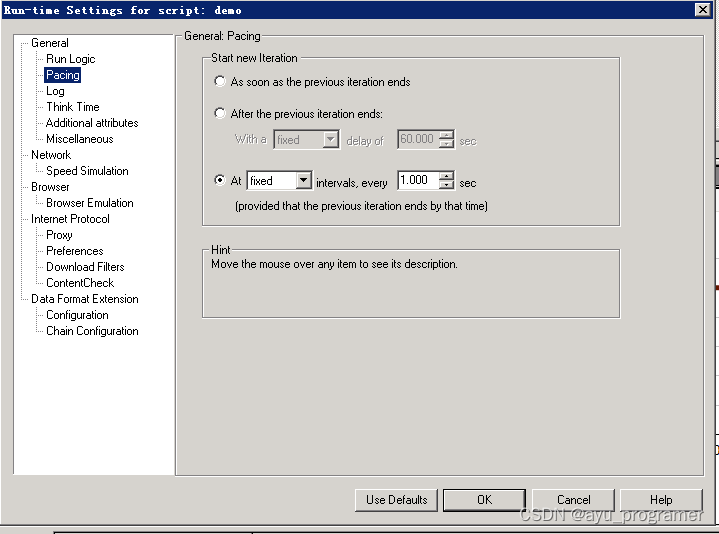Open Speed Simulation settings
This screenshot has height=534, width=719.
point(87,171)
